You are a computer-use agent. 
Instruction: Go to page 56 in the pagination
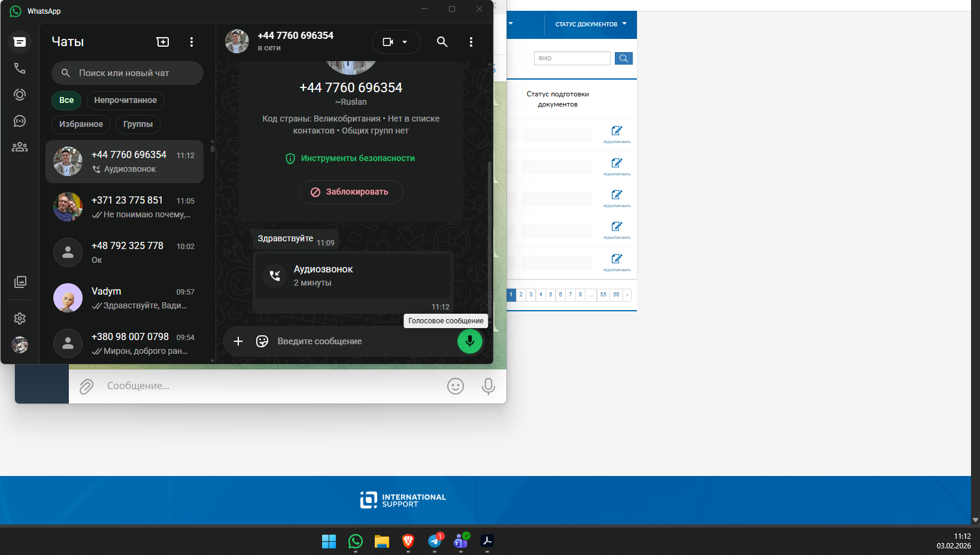616,295
